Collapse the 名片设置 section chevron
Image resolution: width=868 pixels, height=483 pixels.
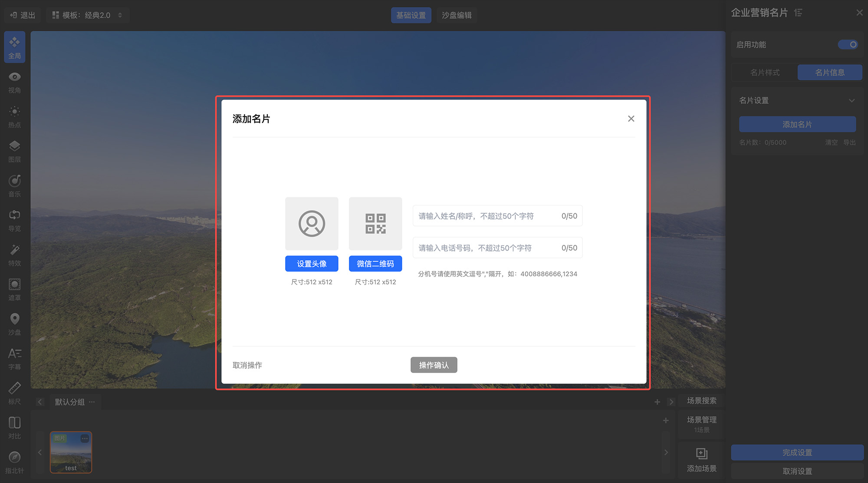coord(852,100)
